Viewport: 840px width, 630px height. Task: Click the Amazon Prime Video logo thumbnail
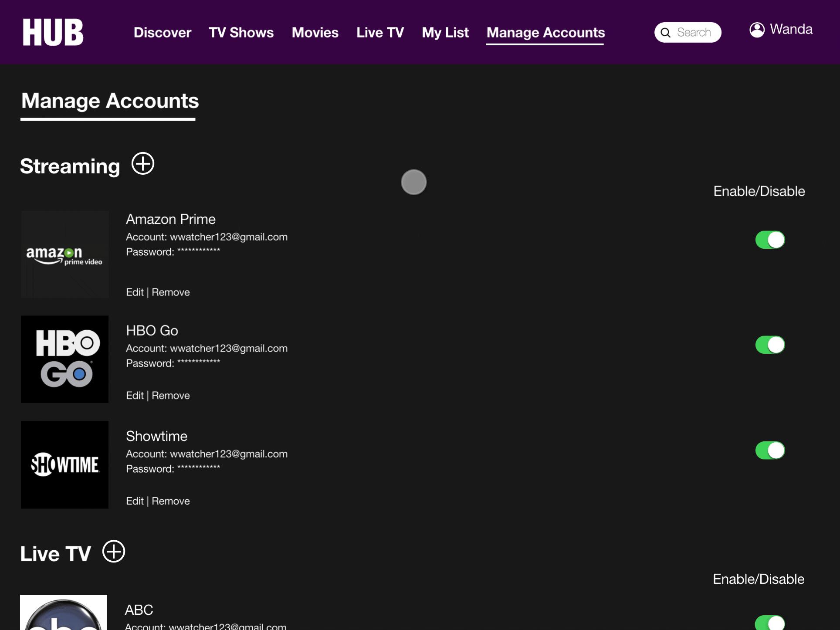65,254
